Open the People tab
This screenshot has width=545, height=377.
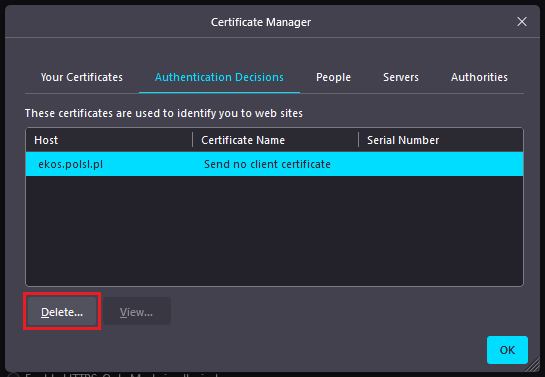coord(333,77)
